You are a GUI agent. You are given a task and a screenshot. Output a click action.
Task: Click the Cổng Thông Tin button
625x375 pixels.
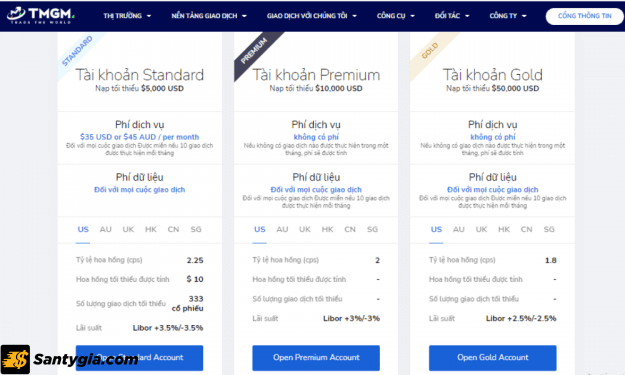[x=584, y=16]
